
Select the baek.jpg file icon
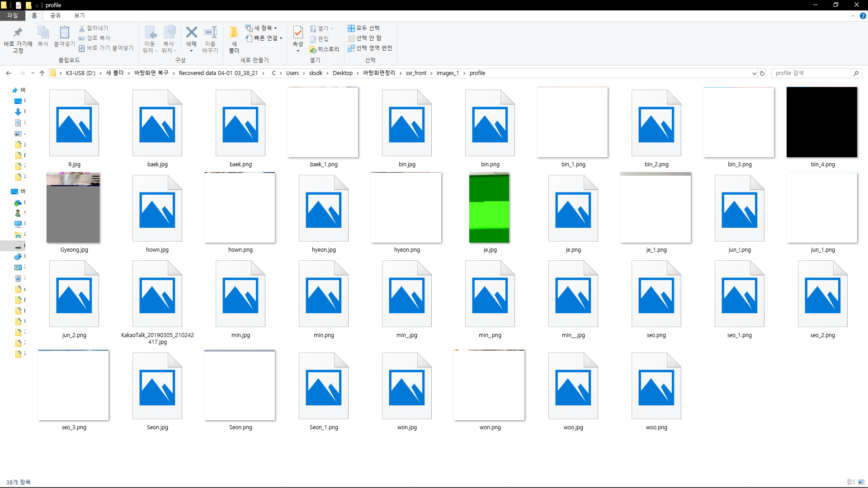(x=157, y=123)
